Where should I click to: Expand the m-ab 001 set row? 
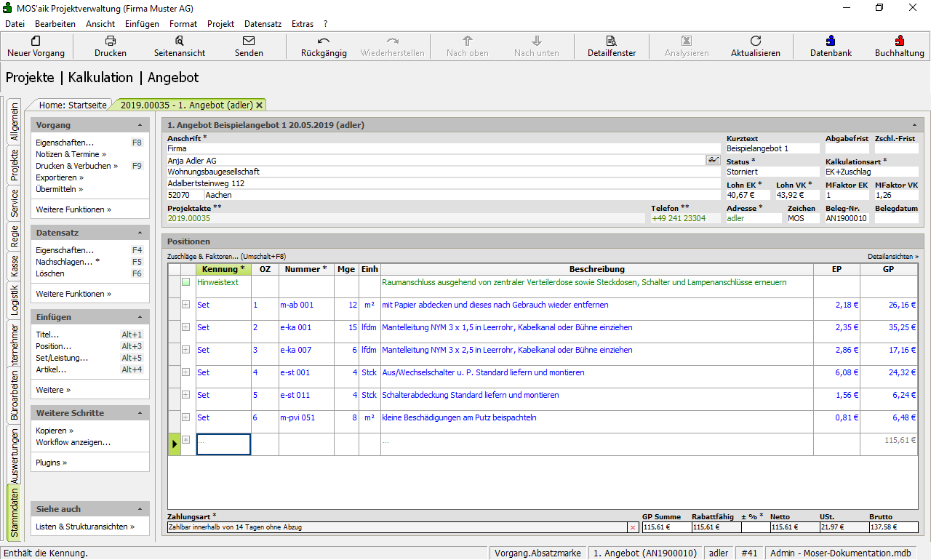point(185,305)
